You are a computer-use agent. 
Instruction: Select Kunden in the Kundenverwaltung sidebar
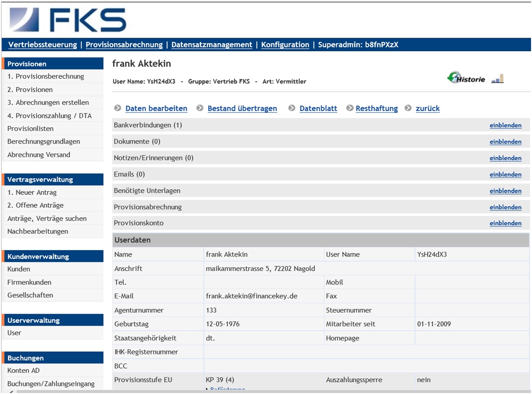(x=18, y=269)
